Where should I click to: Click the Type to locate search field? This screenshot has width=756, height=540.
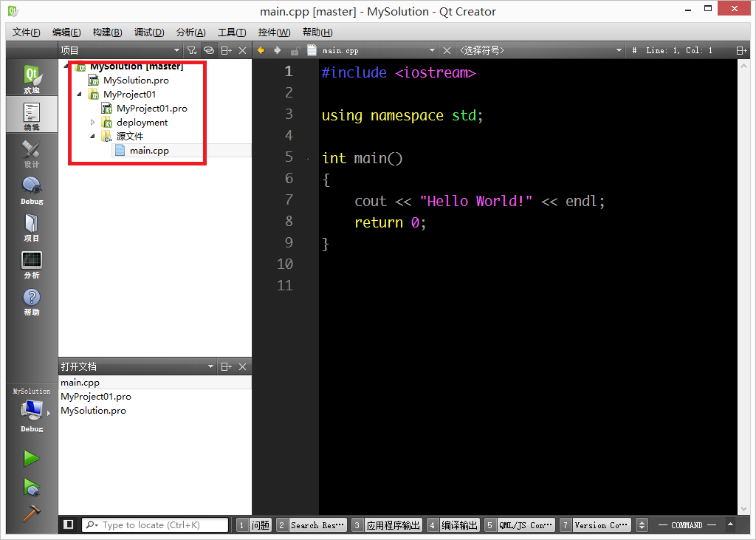[x=155, y=524]
